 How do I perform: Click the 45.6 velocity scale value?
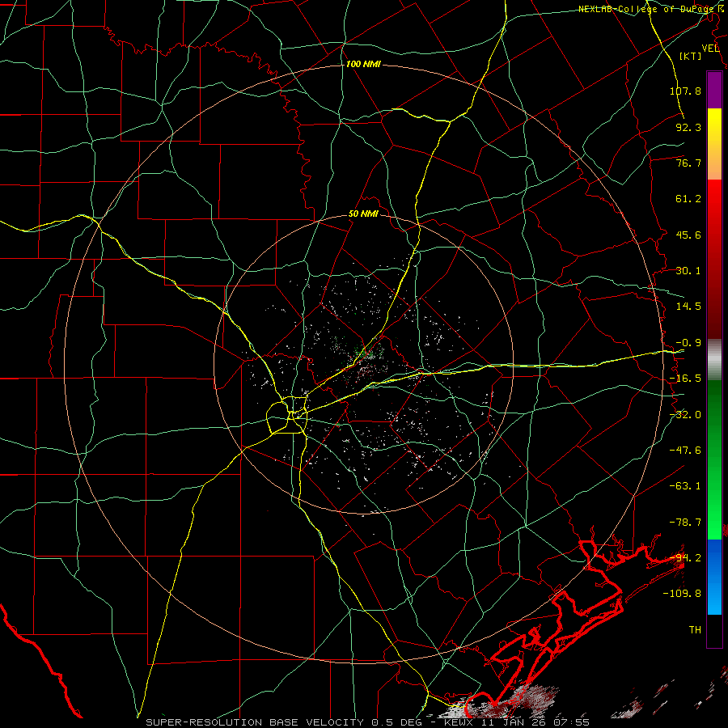click(x=688, y=235)
